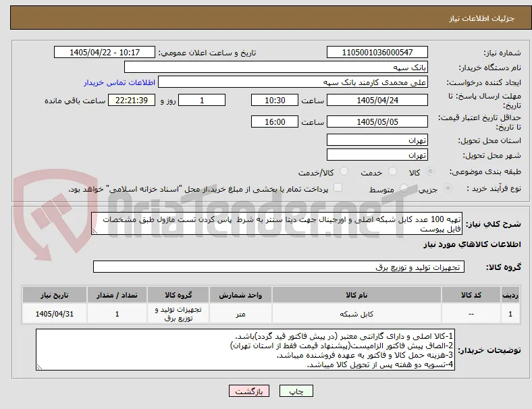532x409 pixels.
Task: Click the جزئیات اطلاعات نیاز page header
Action: point(482,18)
